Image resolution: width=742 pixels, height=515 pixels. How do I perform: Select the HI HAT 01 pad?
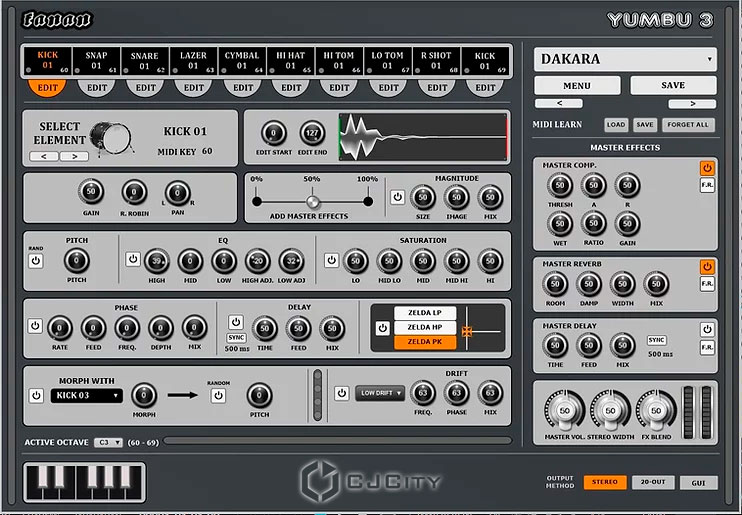pyautogui.click(x=291, y=61)
